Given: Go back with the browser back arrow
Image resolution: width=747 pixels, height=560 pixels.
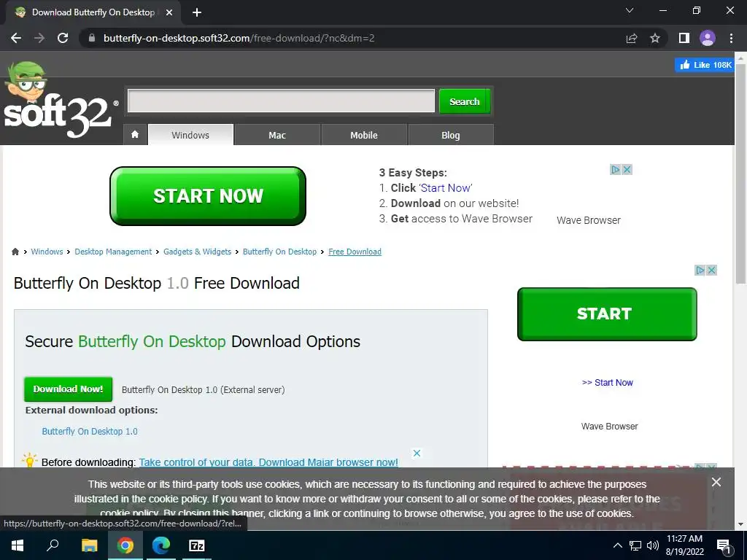Looking at the screenshot, I should pyautogui.click(x=16, y=38).
